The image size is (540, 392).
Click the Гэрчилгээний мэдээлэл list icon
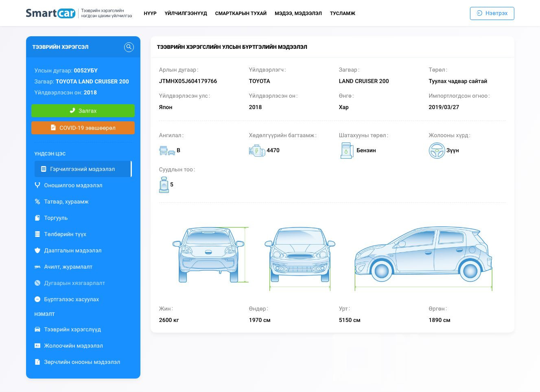[x=44, y=169]
